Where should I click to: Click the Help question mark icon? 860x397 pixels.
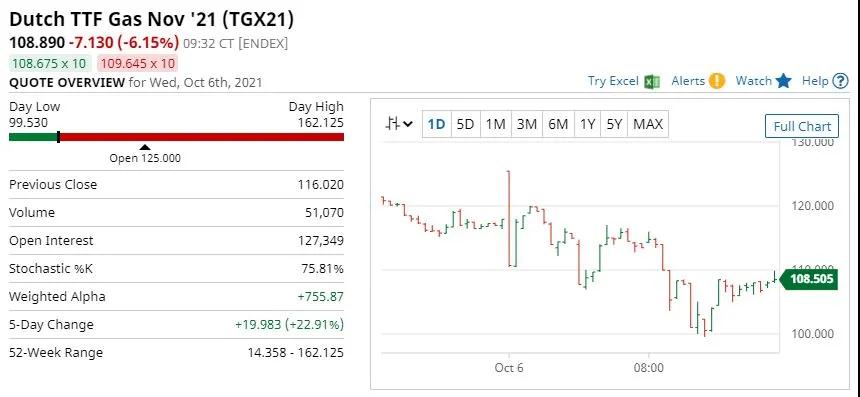(x=840, y=81)
